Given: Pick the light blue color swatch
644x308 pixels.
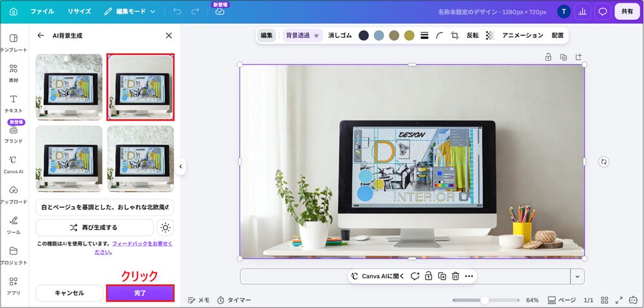Looking at the screenshot, I should coord(379,35).
